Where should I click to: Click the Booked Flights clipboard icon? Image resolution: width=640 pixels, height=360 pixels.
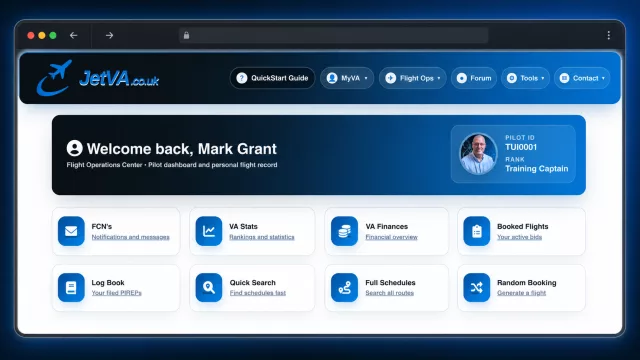coord(476,231)
